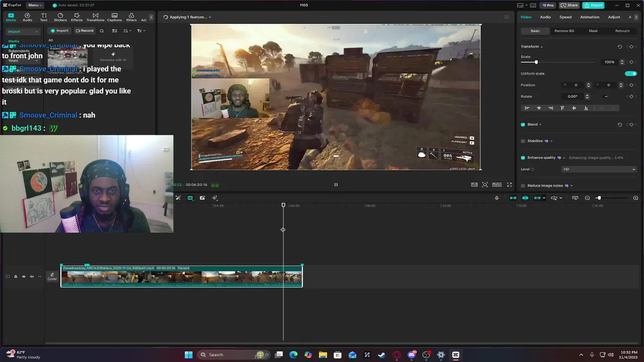644x362 pixels.
Task: Click the Record button in media panel
Action: click(85, 31)
